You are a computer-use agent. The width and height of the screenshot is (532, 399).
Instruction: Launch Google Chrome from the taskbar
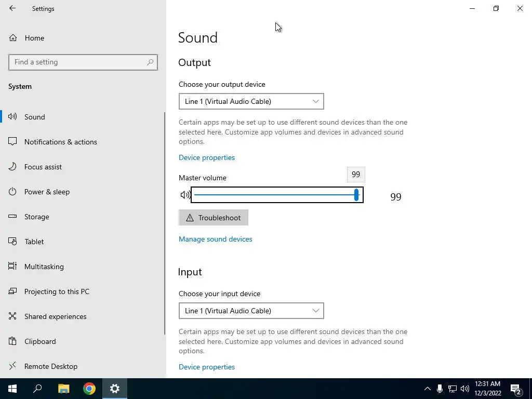click(89, 389)
